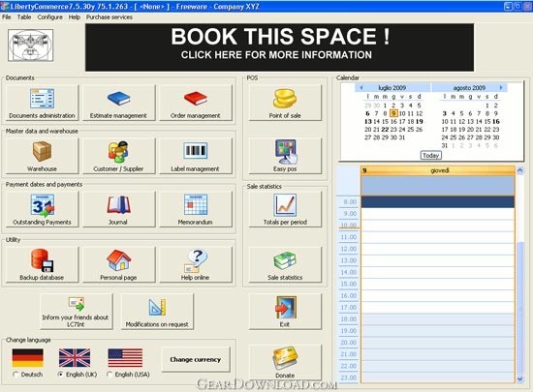
Task: Select the English (UK) radio button
Action: pyautogui.click(x=61, y=375)
